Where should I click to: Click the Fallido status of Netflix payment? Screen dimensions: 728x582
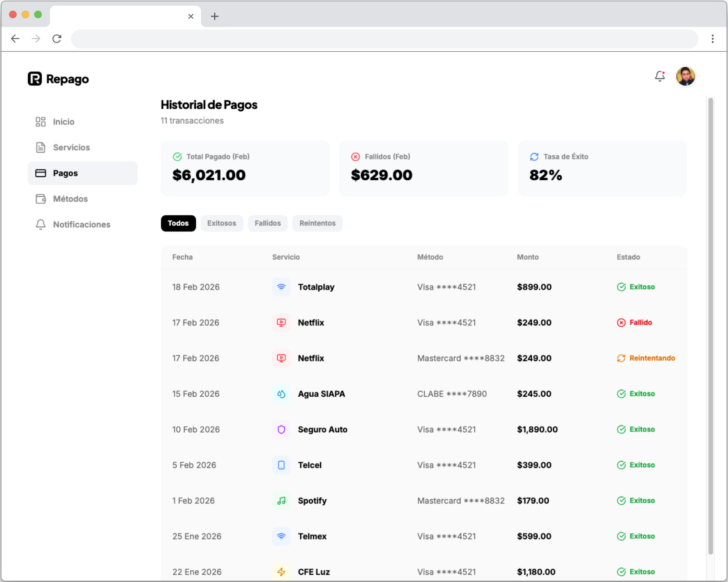pos(634,322)
